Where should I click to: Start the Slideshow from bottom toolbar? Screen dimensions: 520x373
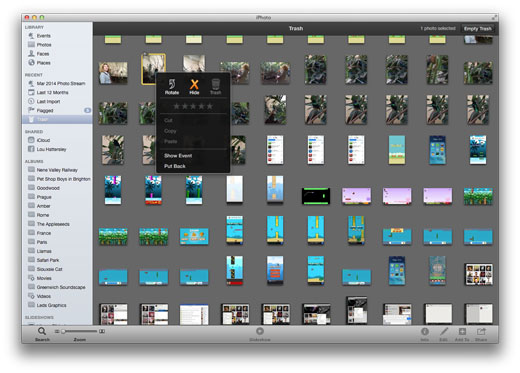pos(260,331)
